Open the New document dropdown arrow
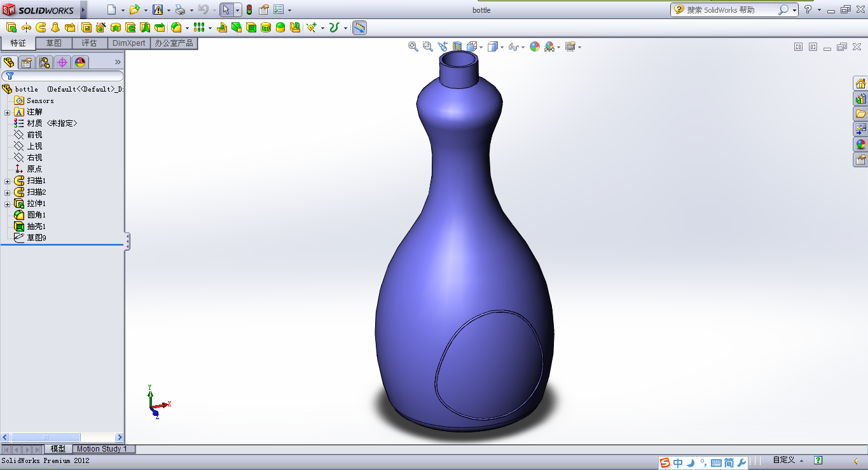The image size is (868, 470). coord(123,10)
